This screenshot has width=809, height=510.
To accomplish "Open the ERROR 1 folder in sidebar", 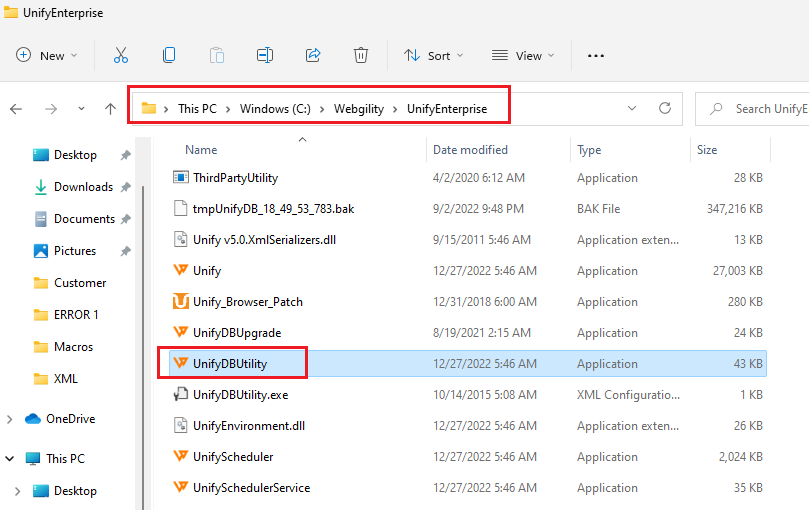I will (76, 315).
